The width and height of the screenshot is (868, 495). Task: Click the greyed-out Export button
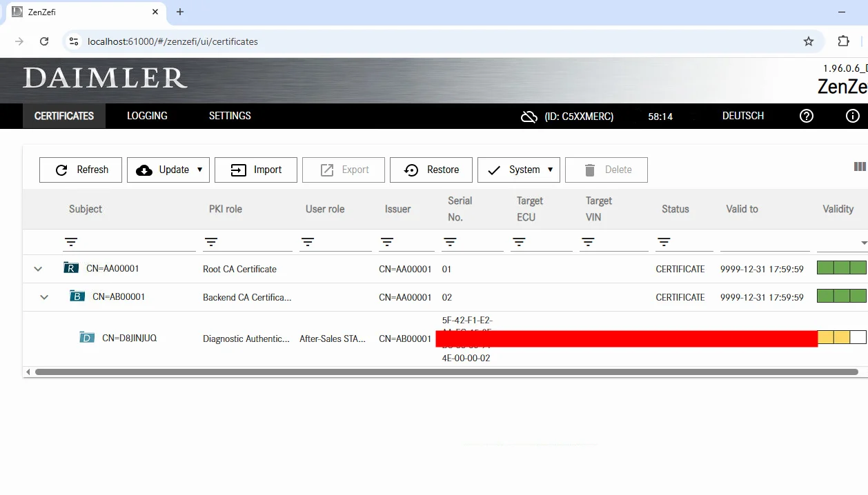(x=344, y=170)
